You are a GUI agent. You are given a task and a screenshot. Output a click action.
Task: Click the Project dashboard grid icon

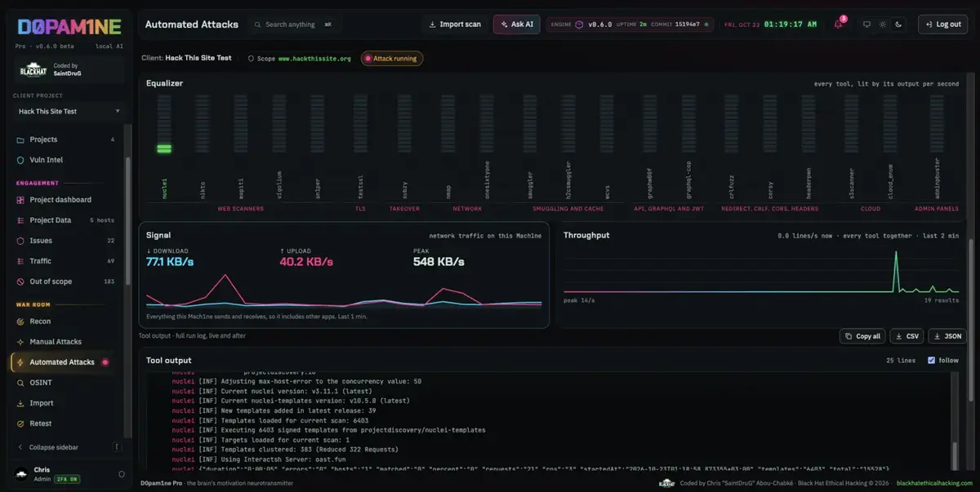coord(21,200)
